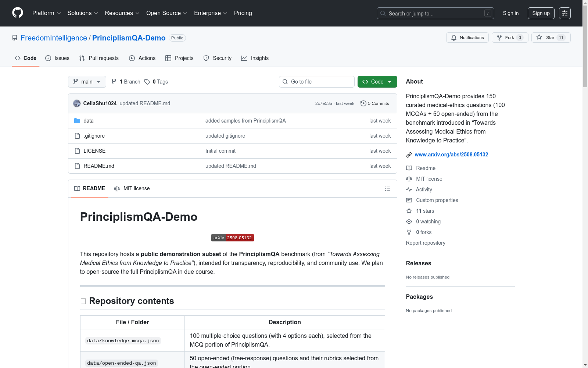Expand the Resources menu
This screenshot has height=368, width=588.
pos(122,13)
